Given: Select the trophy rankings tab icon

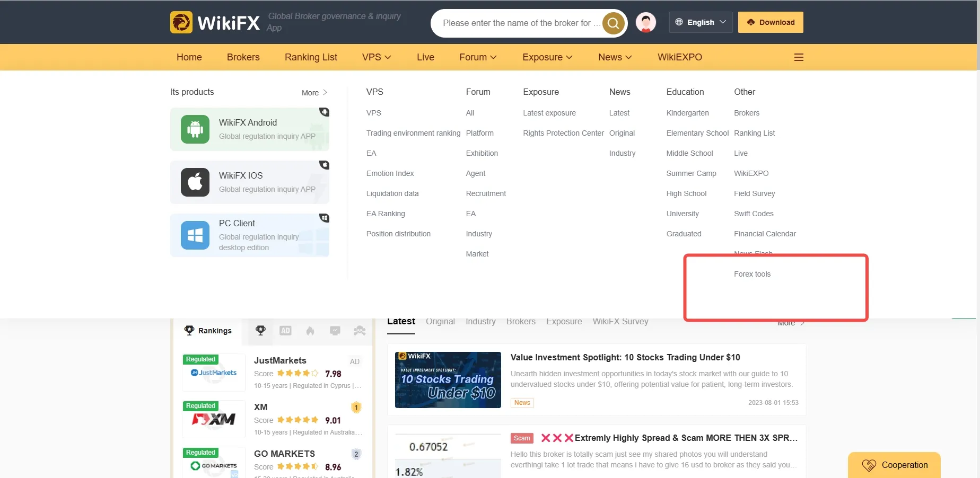Looking at the screenshot, I should tap(260, 331).
